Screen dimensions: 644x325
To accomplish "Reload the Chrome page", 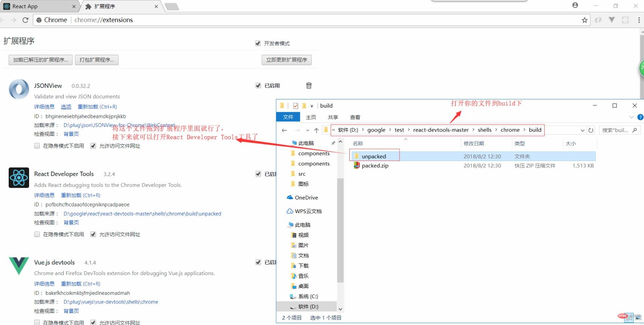I will tap(25, 20).
